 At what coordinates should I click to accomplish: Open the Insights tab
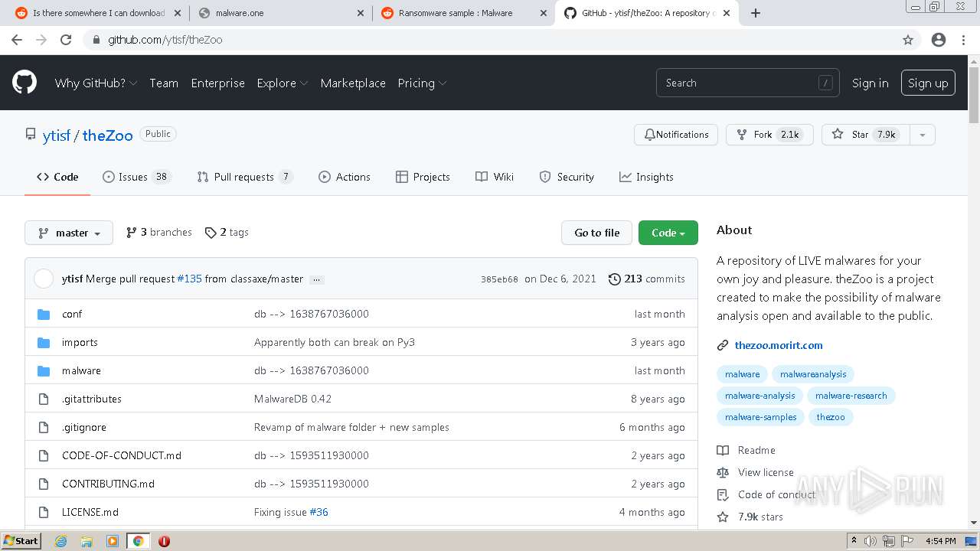coord(646,177)
